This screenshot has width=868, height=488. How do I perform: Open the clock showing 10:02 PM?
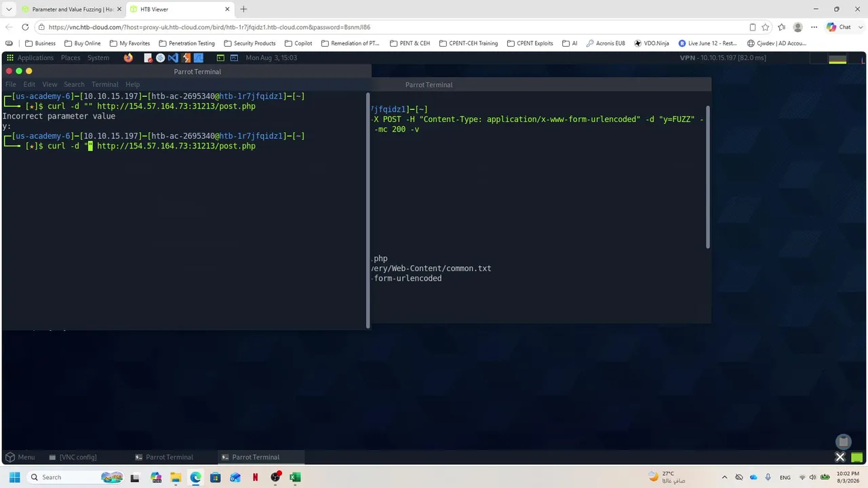pos(848,477)
